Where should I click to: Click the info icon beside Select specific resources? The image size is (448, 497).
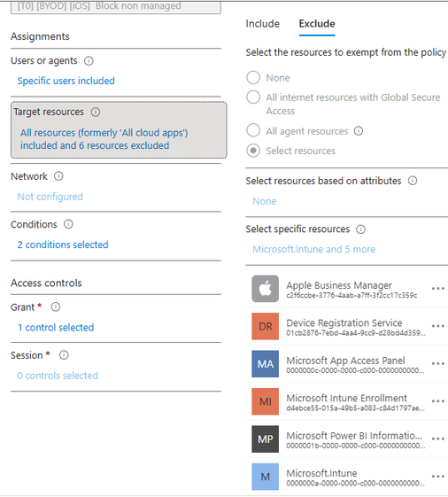coord(360,229)
